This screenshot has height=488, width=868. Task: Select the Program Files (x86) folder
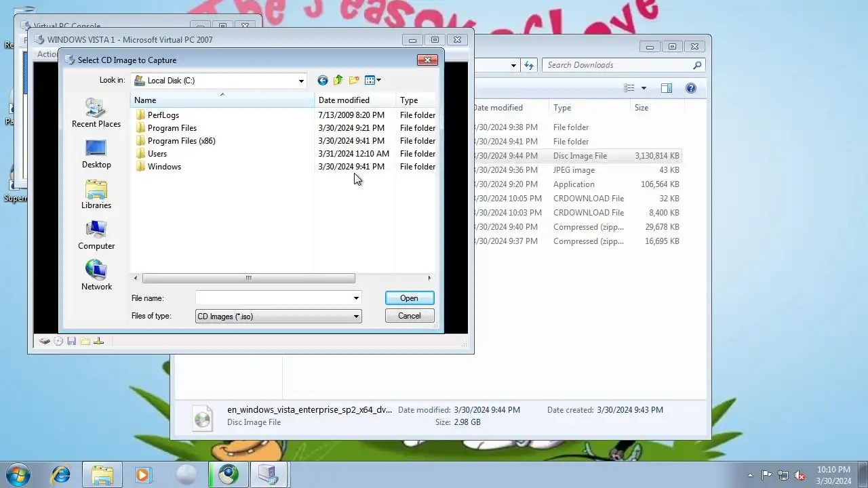tap(181, 141)
